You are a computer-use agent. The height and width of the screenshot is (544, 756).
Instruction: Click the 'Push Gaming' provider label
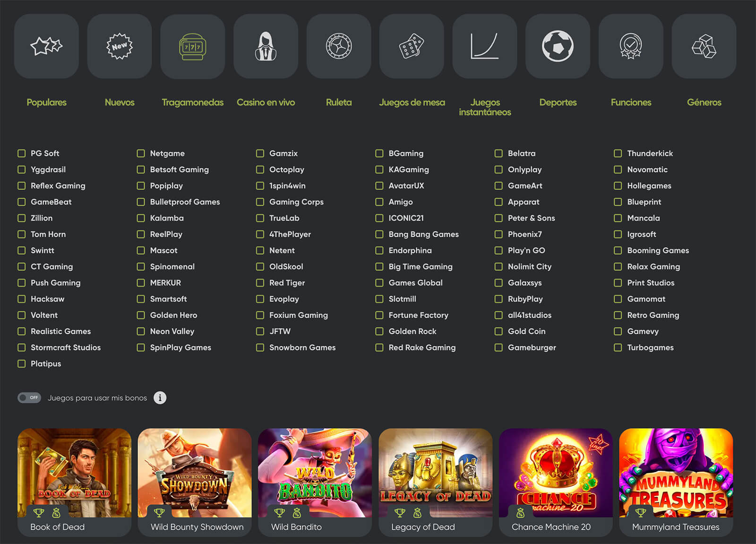tap(56, 283)
